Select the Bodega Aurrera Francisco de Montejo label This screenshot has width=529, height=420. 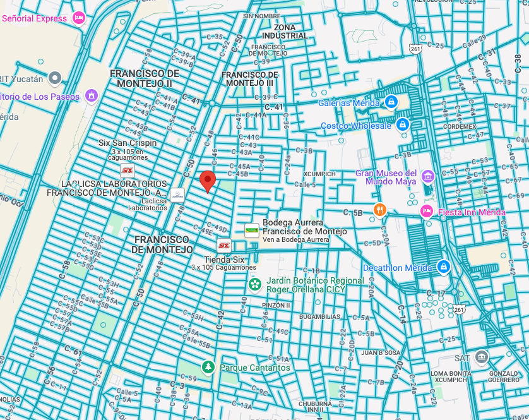click(x=305, y=227)
